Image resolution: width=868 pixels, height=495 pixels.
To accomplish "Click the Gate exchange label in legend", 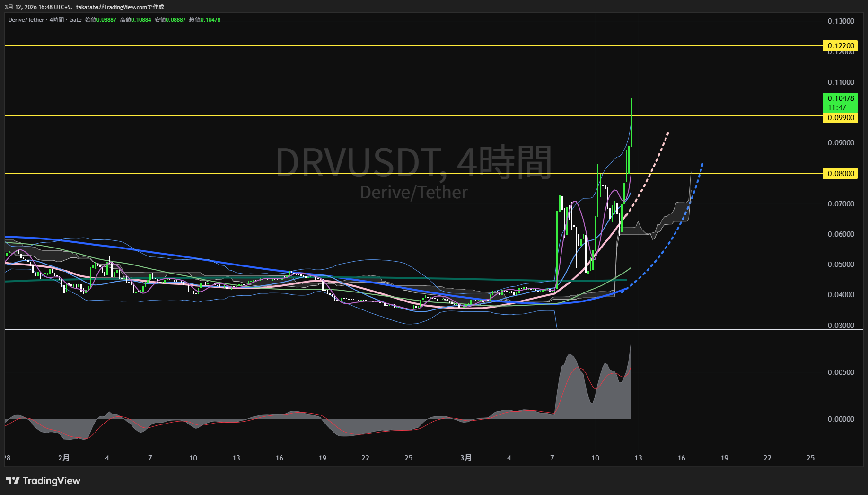I will [x=76, y=20].
